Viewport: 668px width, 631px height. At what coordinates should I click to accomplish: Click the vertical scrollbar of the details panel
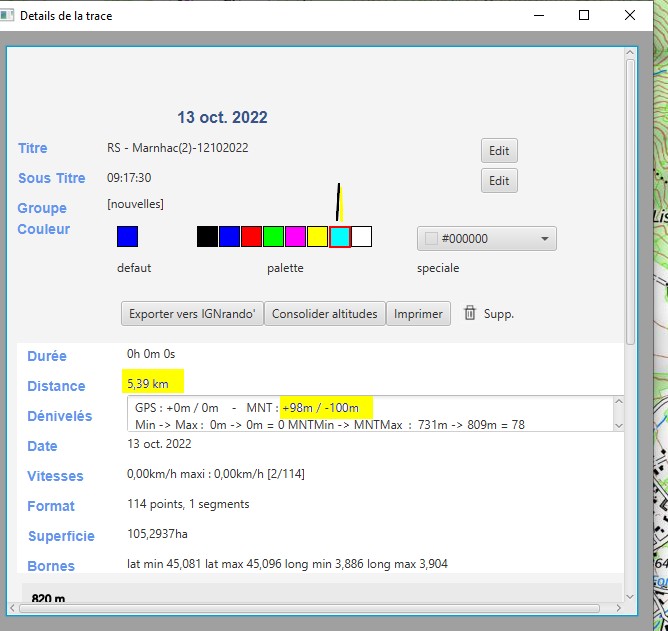[630, 200]
